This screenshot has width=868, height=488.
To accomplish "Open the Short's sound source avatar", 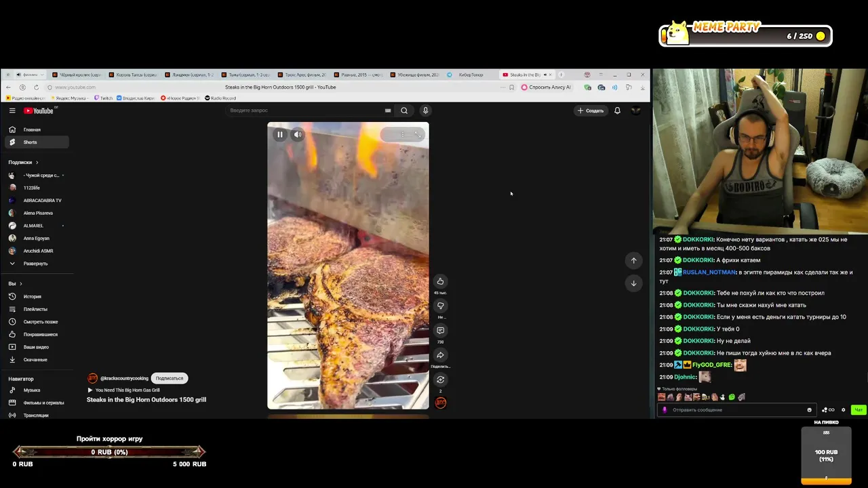I will (x=441, y=403).
